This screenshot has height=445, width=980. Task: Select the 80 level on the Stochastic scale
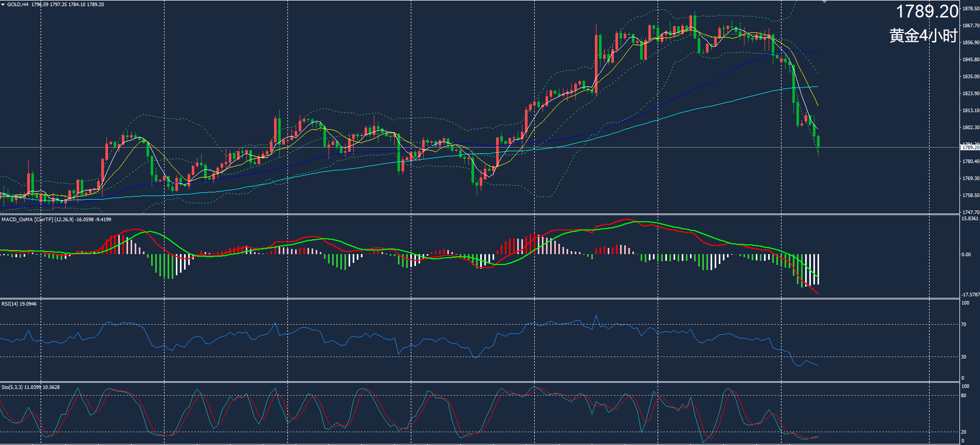pyautogui.click(x=964, y=396)
